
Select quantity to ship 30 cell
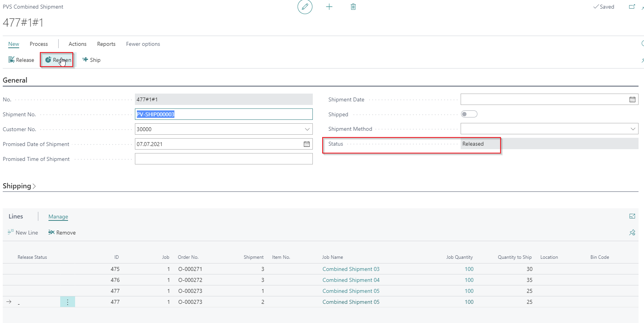point(529,269)
